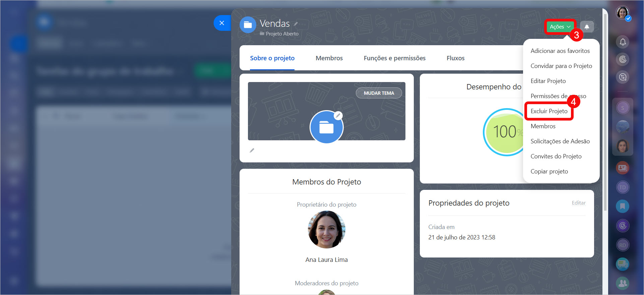Open Ana Laura Lima owner profile photo
This screenshot has width=644, height=295.
point(326,230)
